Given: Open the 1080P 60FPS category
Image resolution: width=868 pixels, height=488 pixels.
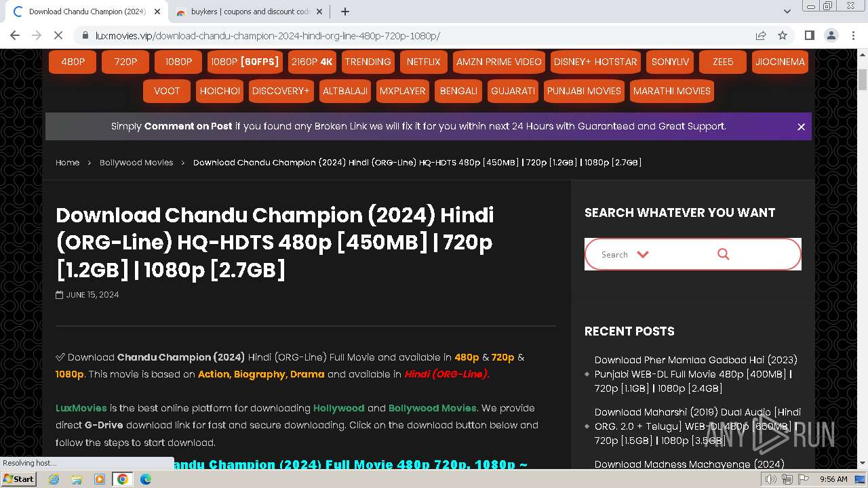Looking at the screenshot, I should point(245,62).
